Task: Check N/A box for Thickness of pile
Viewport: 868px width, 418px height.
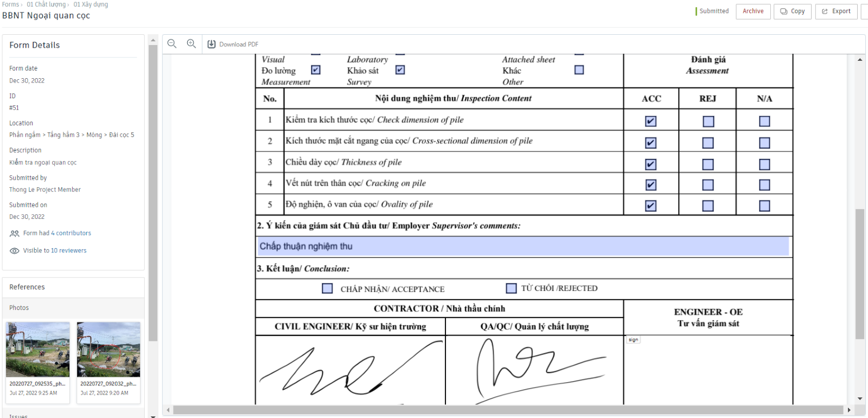Action: tap(764, 164)
